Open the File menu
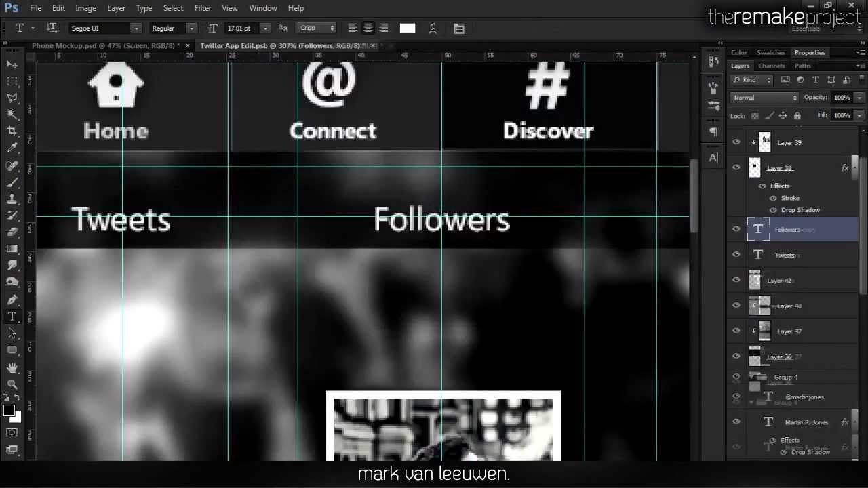Viewport: 868px width, 488px height. [x=35, y=8]
